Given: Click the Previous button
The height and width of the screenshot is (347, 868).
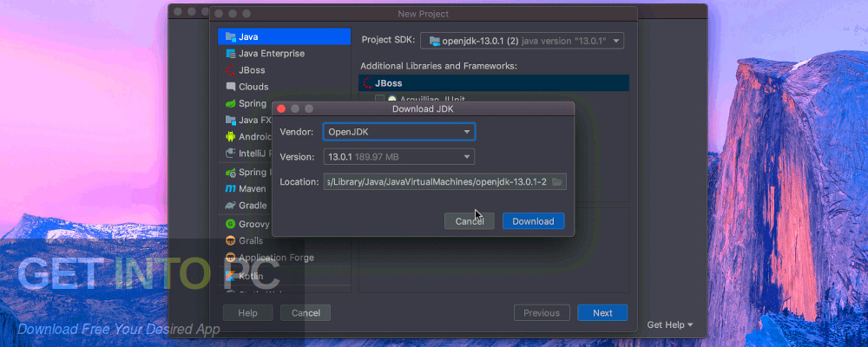Looking at the screenshot, I should [x=542, y=312].
